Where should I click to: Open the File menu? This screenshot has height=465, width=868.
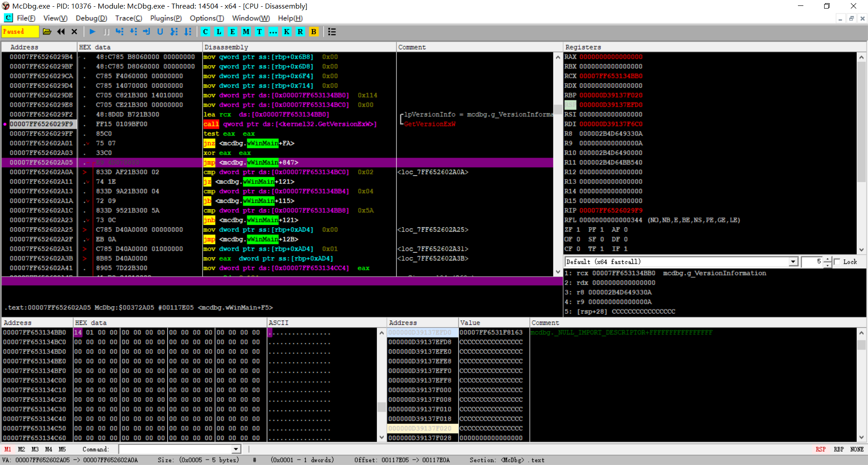(26, 18)
